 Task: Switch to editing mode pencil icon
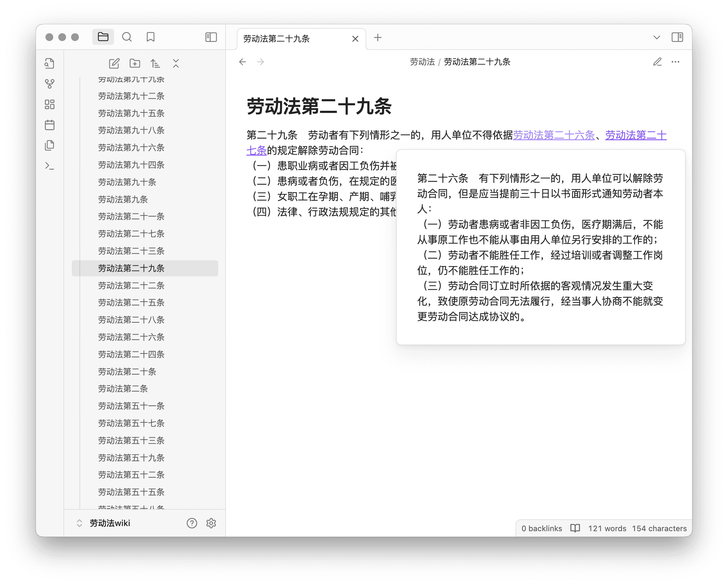[x=658, y=62]
